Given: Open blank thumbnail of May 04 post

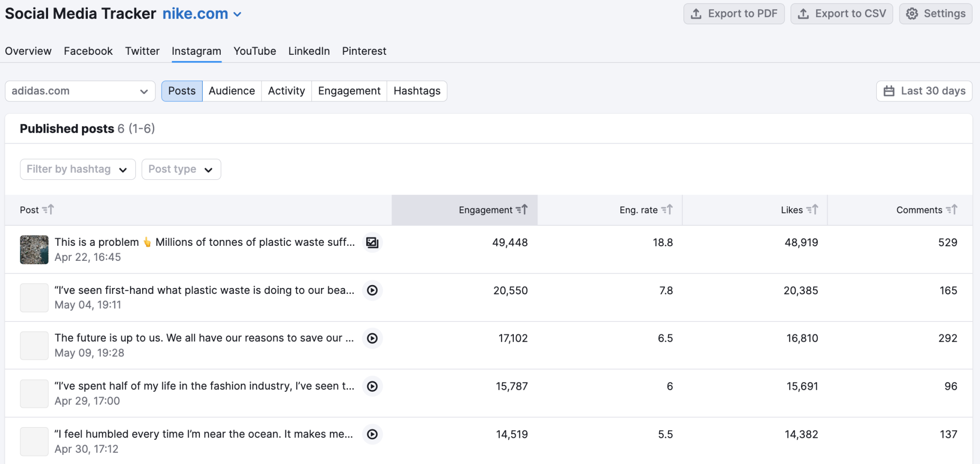Looking at the screenshot, I should point(34,298).
